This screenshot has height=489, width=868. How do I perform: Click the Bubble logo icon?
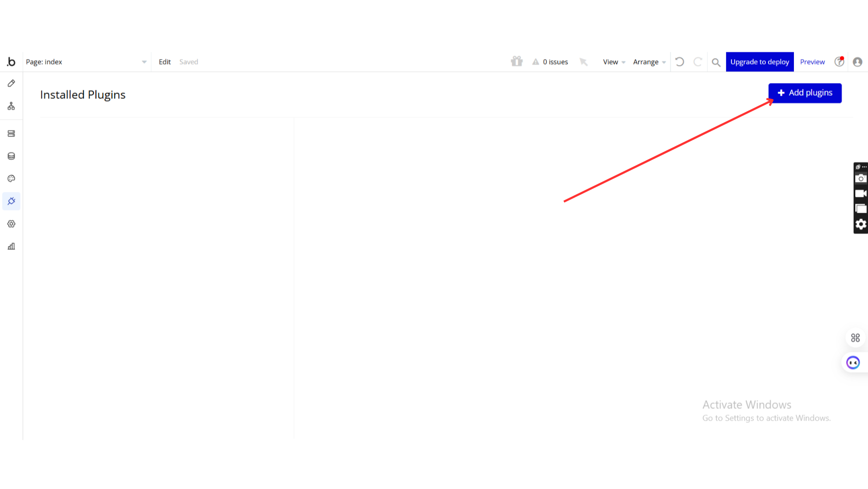click(11, 62)
